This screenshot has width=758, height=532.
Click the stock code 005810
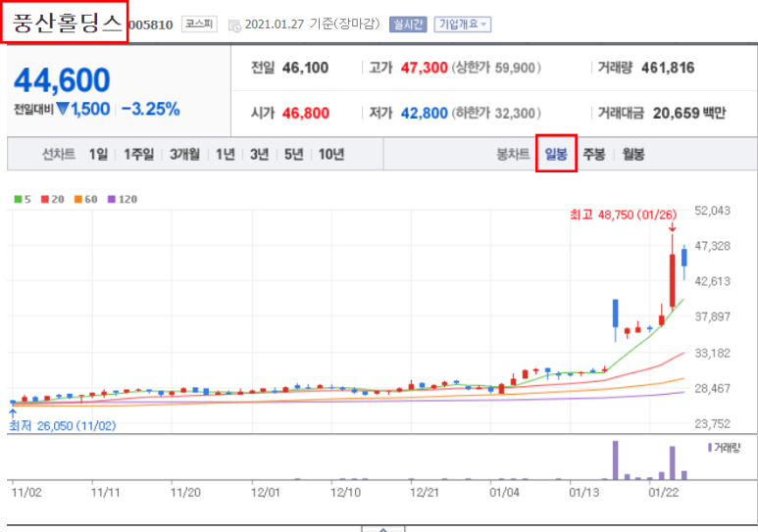click(151, 25)
